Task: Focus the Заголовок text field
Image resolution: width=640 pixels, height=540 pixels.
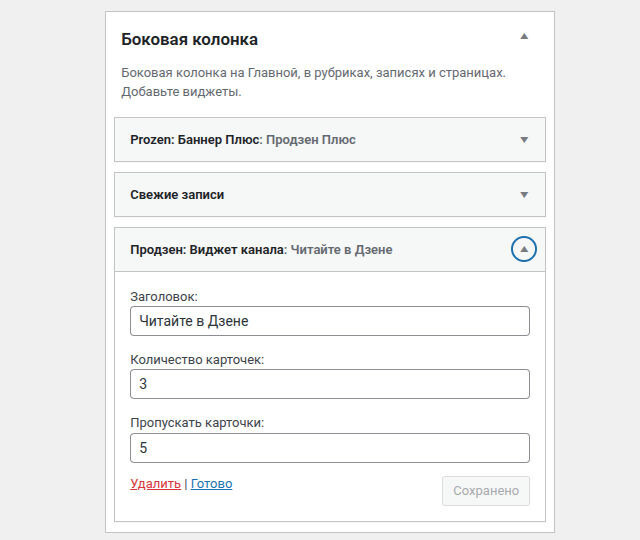Action: click(330, 321)
